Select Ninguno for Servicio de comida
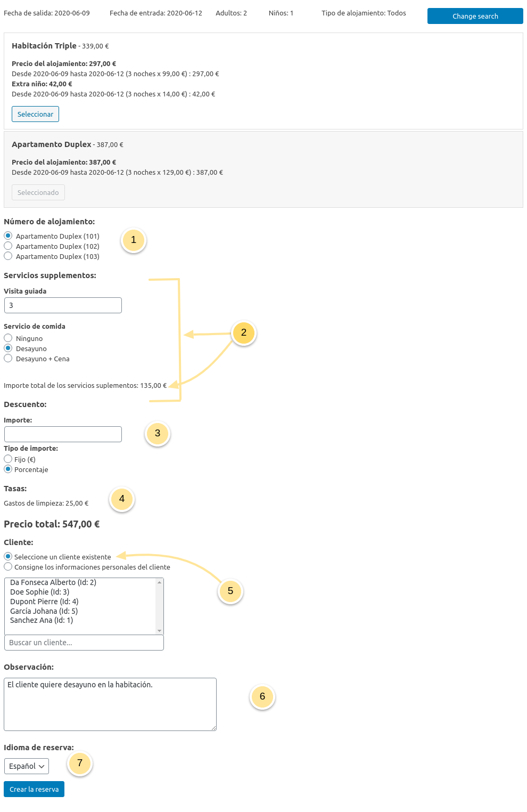Image resolution: width=527 pixels, height=812 pixels. pyautogui.click(x=8, y=337)
